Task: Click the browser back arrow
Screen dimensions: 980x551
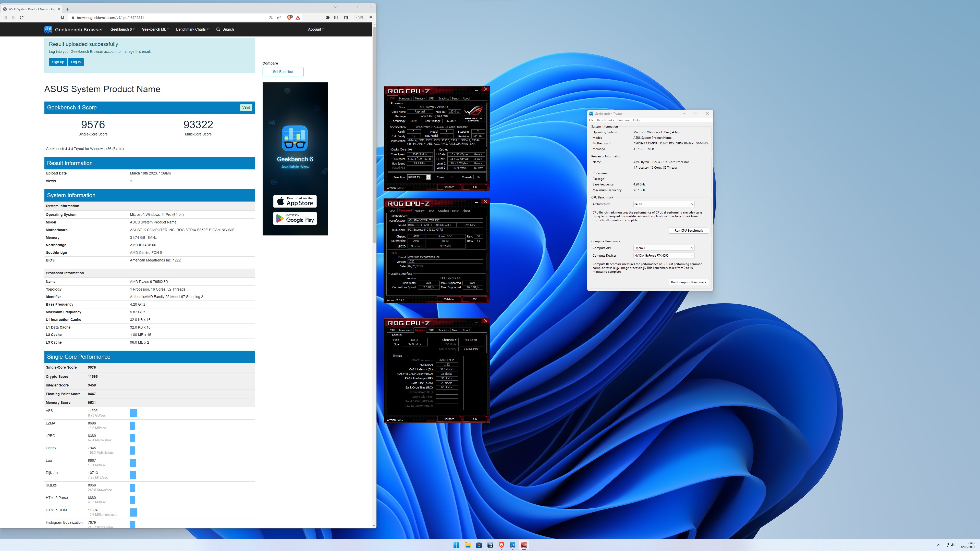Action: click(5, 18)
